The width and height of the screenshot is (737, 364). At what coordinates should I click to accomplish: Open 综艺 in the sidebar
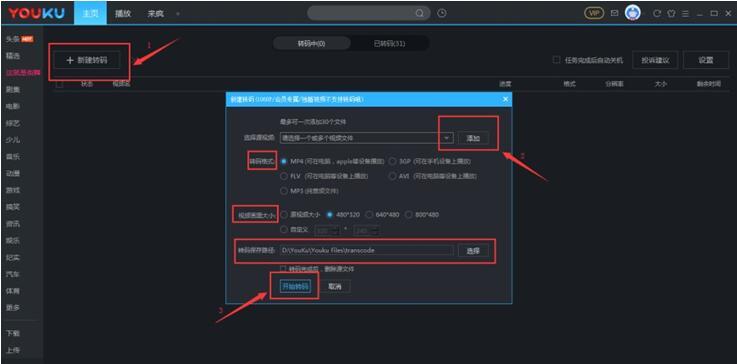coord(13,123)
